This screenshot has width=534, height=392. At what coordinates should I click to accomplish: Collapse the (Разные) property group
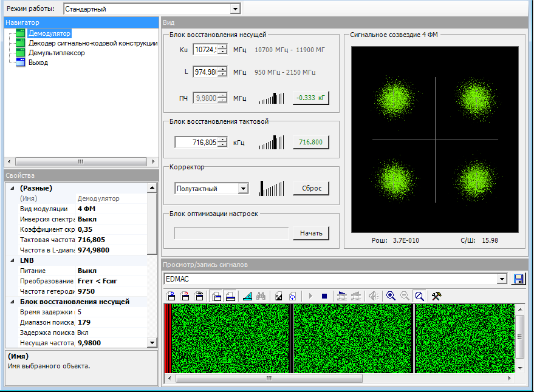point(11,188)
